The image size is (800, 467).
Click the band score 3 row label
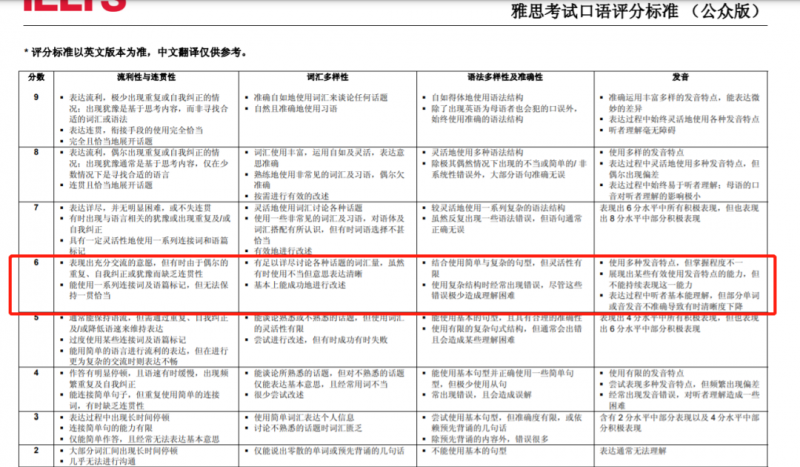pos(36,416)
